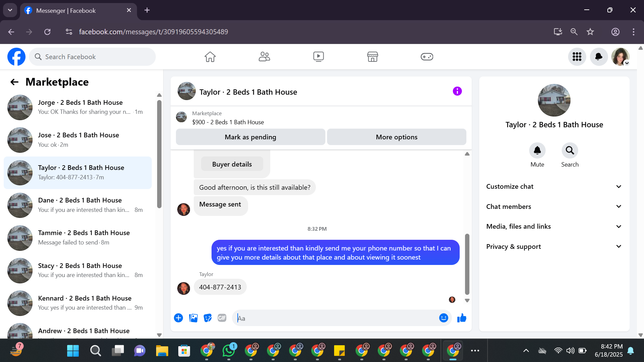Open the account profile avatar menu
644x362 pixels.
pyautogui.click(x=620, y=57)
